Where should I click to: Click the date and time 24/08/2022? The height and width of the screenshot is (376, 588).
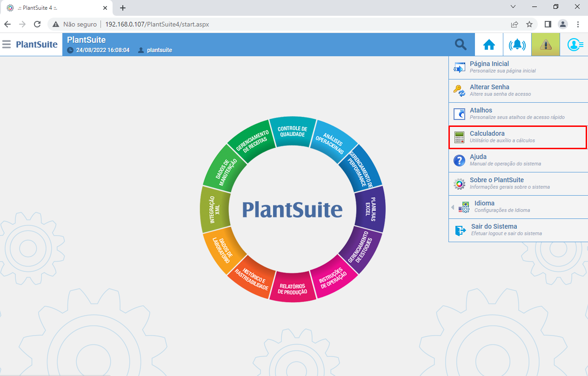(x=103, y=50)
